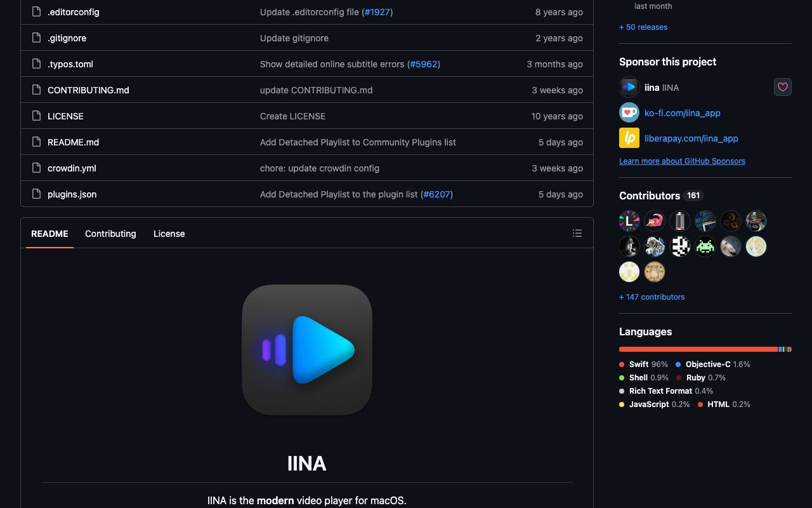
Task: Click the black-and-white checkered contributor avatar
Action: 680,246
